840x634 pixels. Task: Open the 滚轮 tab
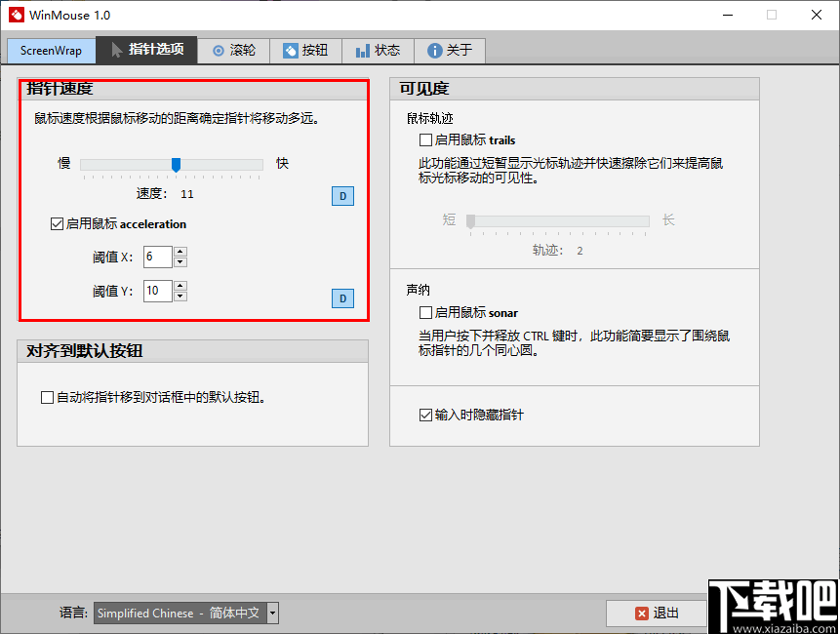233,50
